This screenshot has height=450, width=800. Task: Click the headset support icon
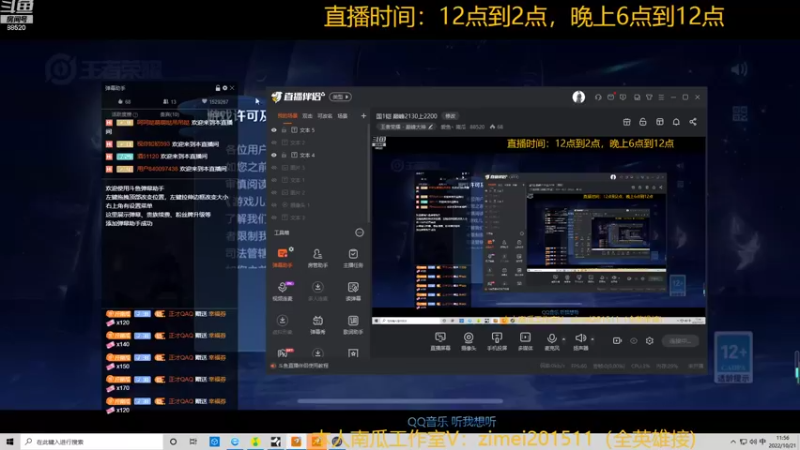[598, 97]
